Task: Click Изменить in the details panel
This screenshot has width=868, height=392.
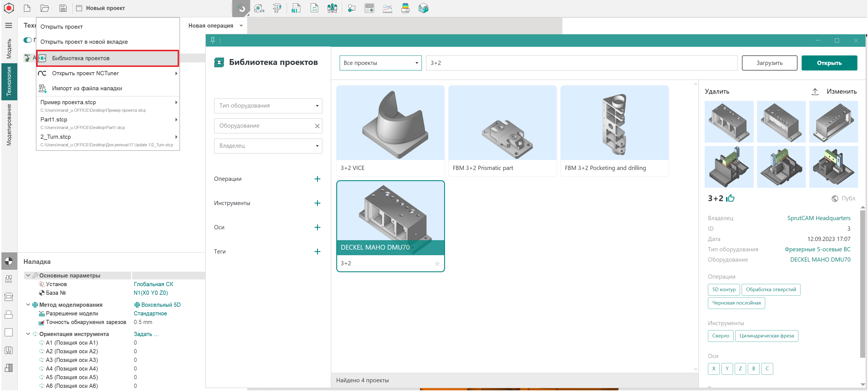Action: coord(842,91)
